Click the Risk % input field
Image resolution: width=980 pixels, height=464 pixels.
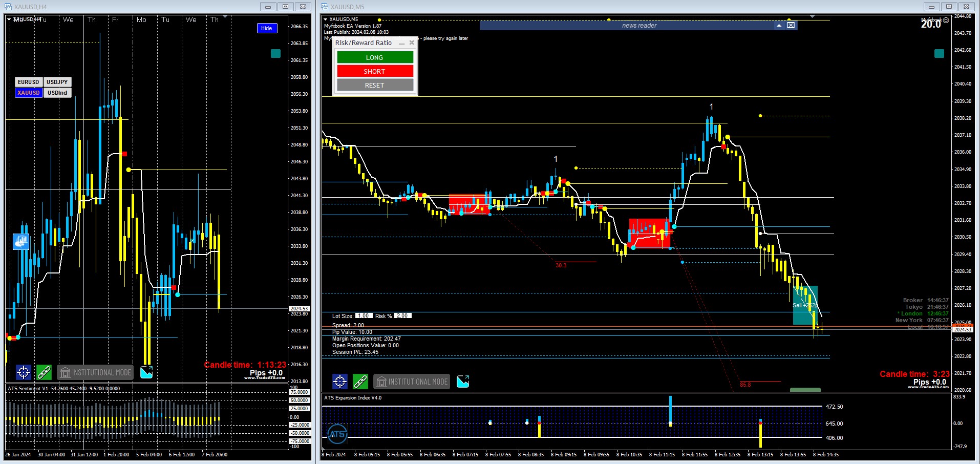click(402, 316)
